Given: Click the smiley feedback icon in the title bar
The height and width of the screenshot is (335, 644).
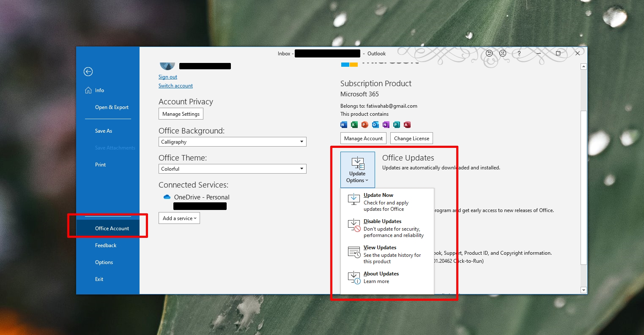Looking at the screenshot, I should (x=489, y=53).
